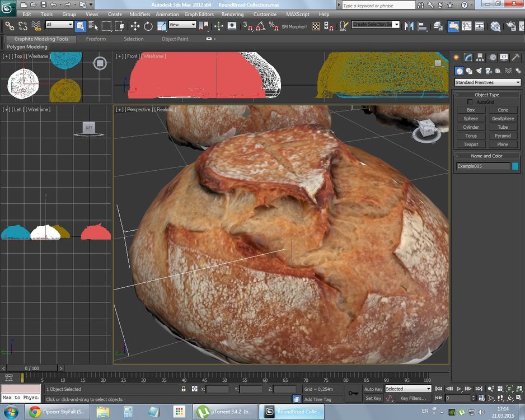Screen dimensions: 525x420
Task: Click the Example005 object name field
Action: click(x=483, y=166)
